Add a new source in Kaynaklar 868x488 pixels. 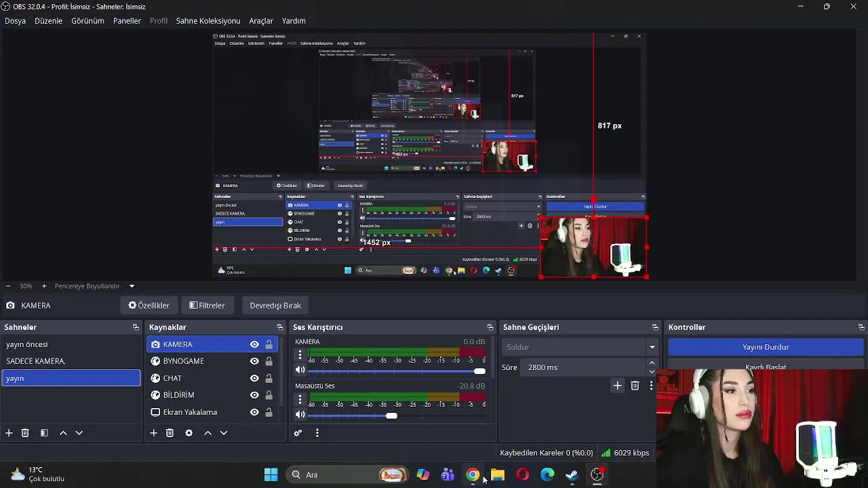[x=154, y=433]
